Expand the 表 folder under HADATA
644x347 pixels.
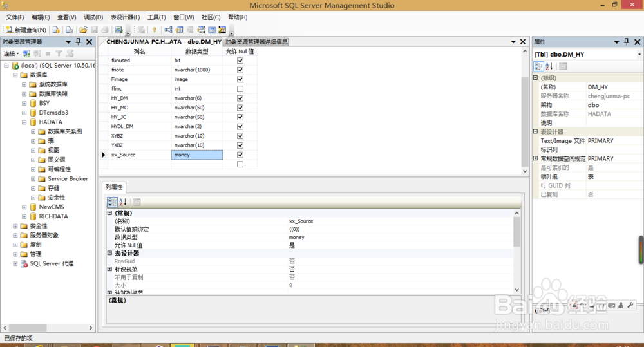pyautogui.click(x=33, y=141)
